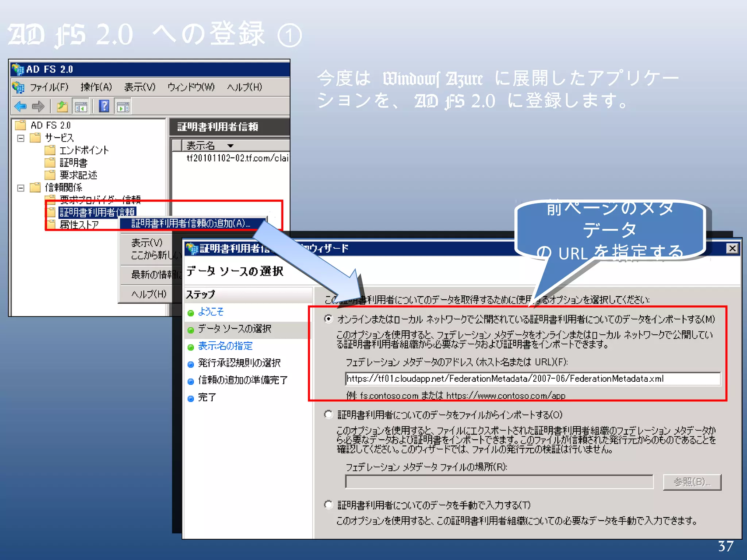Click the Up one level folder icon
The image size is (747, 560).
coord(62,106)
